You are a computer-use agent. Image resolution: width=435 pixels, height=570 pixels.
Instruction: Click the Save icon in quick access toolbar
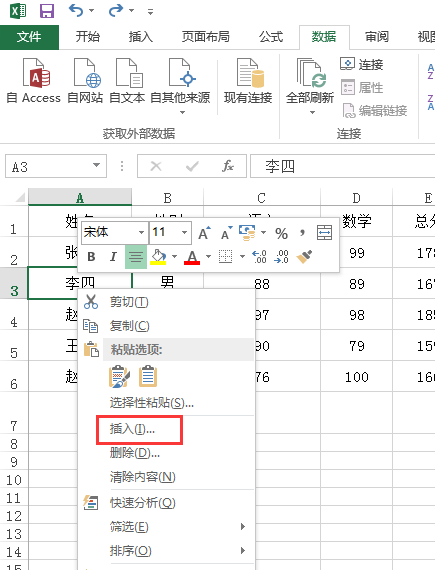pos(47,11)
